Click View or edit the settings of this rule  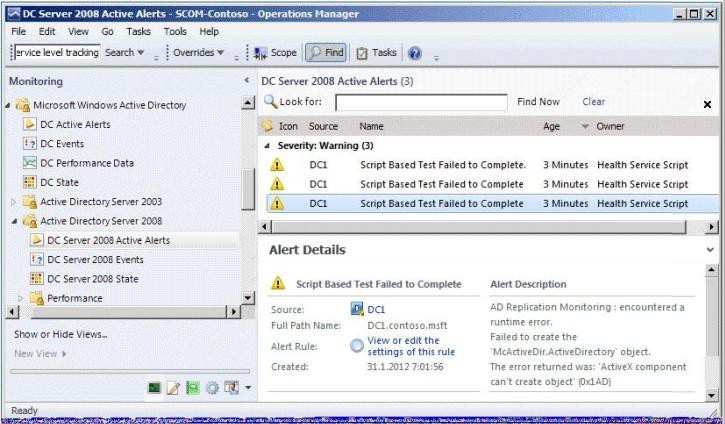click(411, 346)
